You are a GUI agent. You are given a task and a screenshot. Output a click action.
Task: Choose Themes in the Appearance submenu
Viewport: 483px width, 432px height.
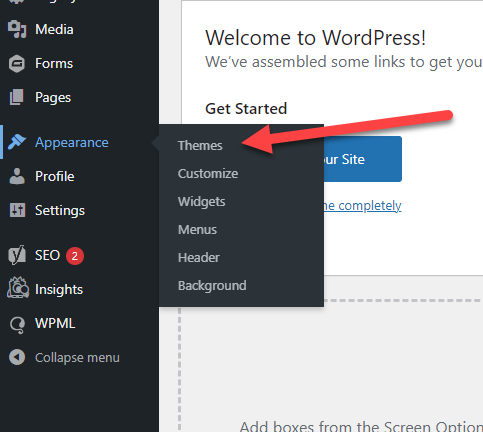point(200,146)
